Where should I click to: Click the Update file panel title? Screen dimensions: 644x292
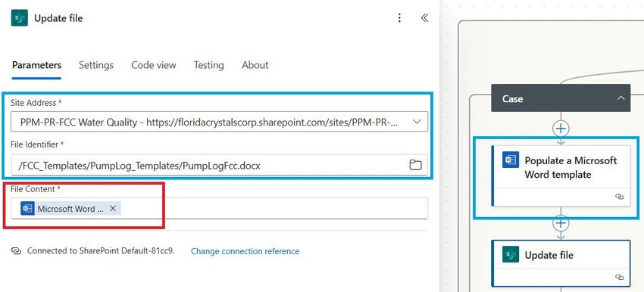pos(58,18)
